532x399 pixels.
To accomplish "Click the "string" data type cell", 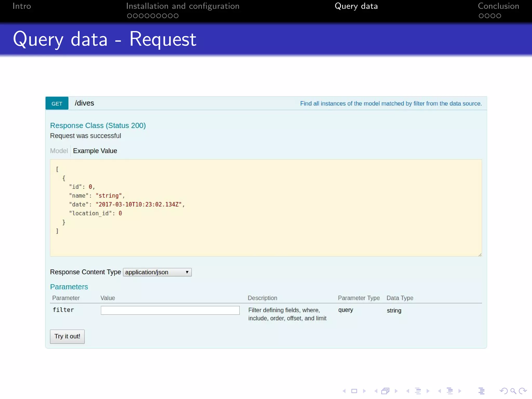I will [394, 310].
